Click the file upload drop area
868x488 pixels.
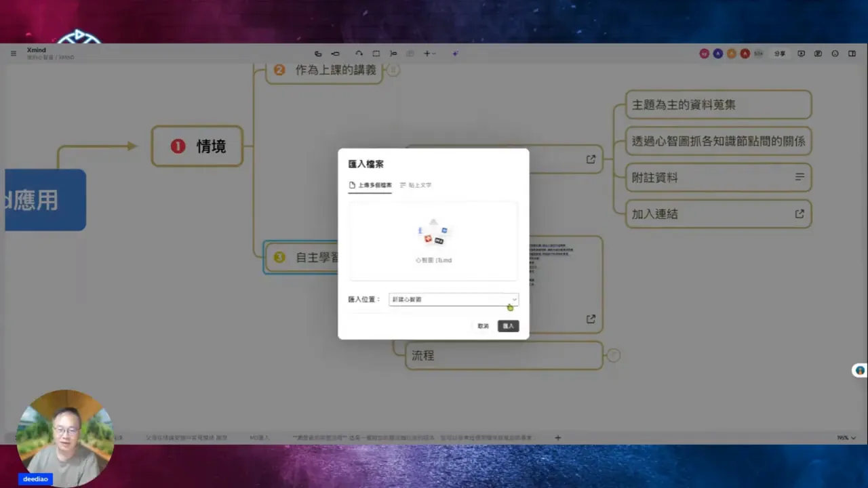pos(433,241)
